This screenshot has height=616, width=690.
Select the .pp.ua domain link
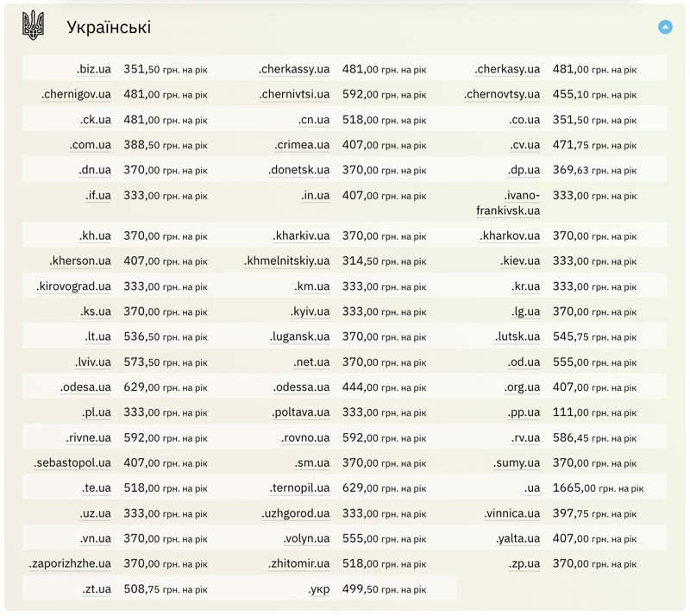pos(524,412)
